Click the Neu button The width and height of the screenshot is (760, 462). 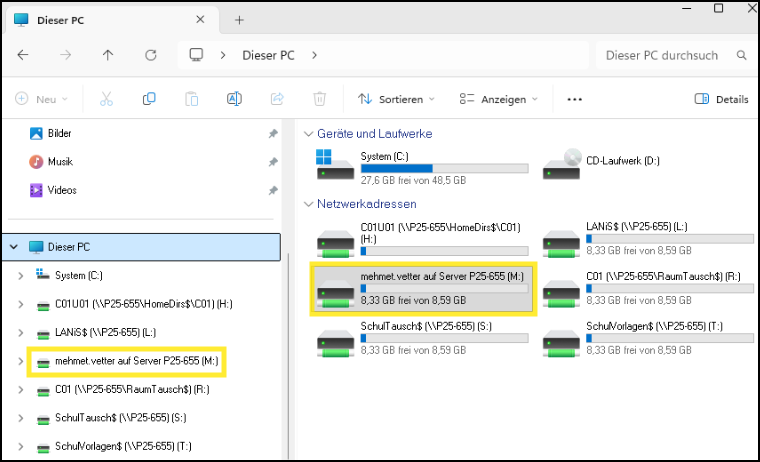tap(41, 99)
